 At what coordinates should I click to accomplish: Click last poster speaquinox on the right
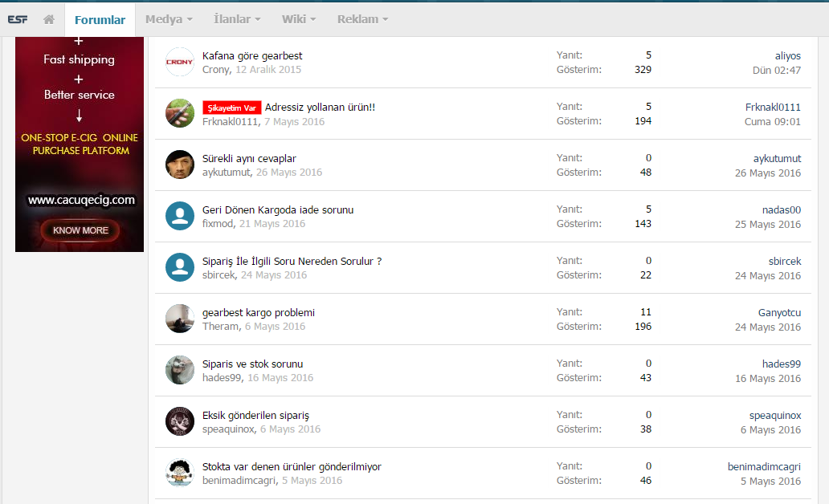pos(775,416)
